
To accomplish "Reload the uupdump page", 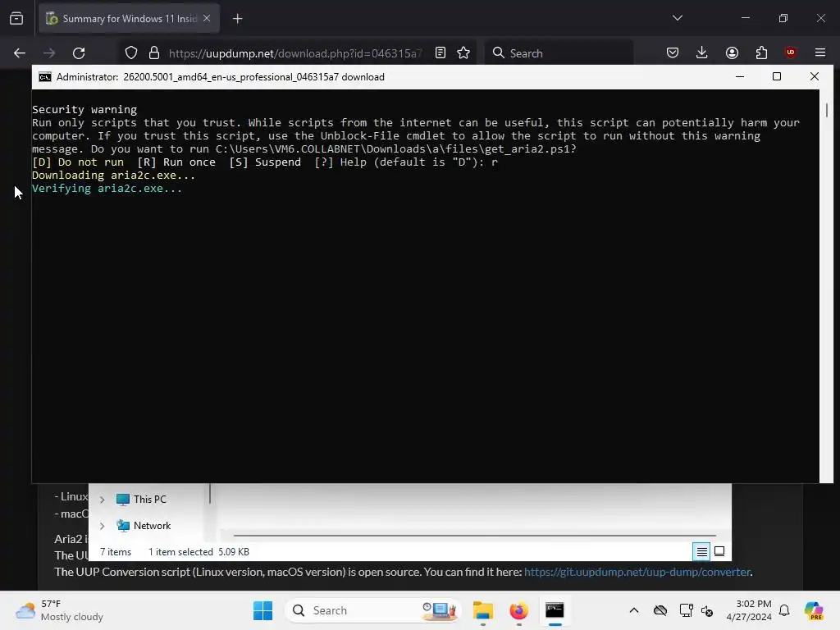I will pos(79,53).
